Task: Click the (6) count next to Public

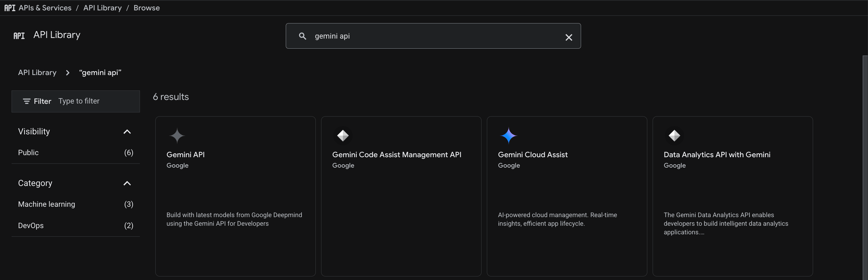Action: click(129, 153)
